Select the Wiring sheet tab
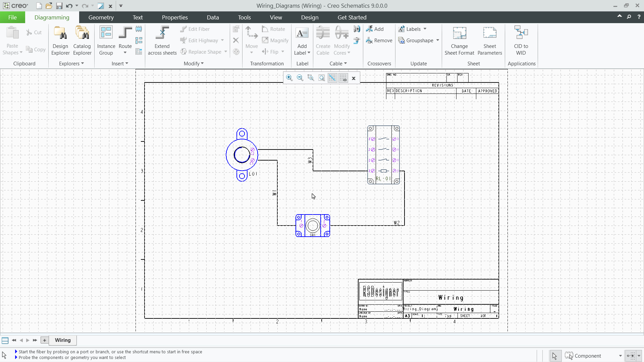The image size is (644, 362). coord(63,340)
